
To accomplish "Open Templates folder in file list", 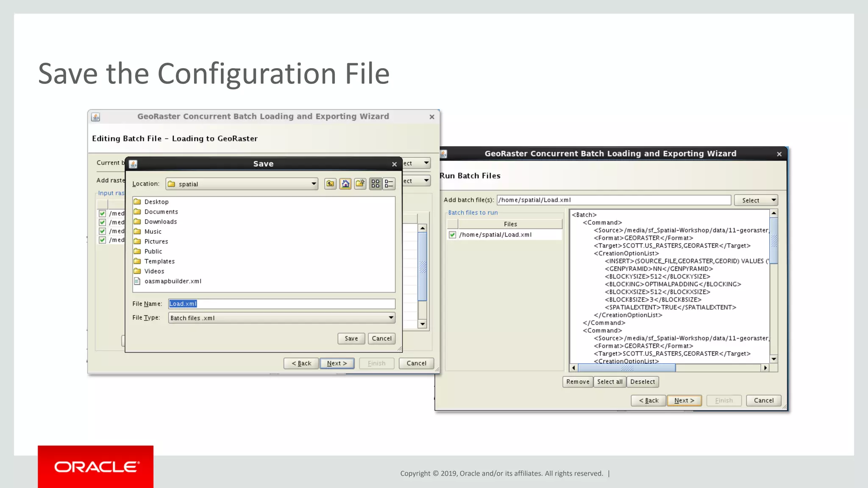I will point(154,261).
